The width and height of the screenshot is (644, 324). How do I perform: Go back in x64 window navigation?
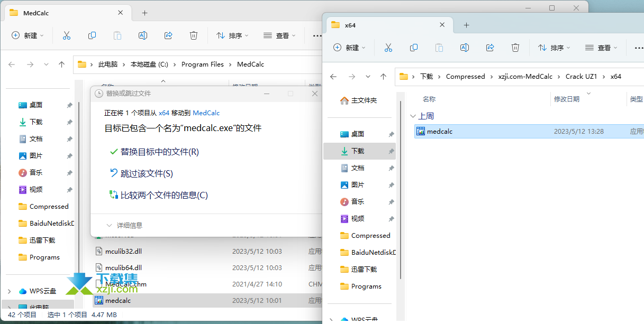[333, 77]
